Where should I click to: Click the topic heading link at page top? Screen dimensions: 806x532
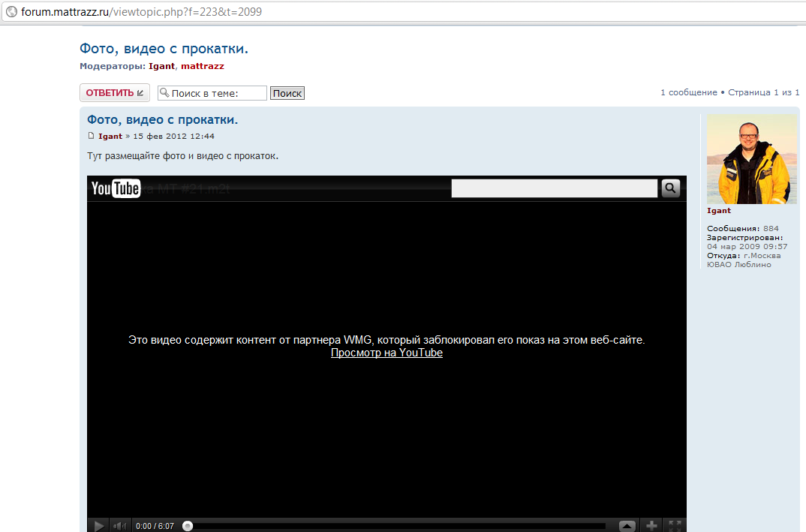pos(164,49)
